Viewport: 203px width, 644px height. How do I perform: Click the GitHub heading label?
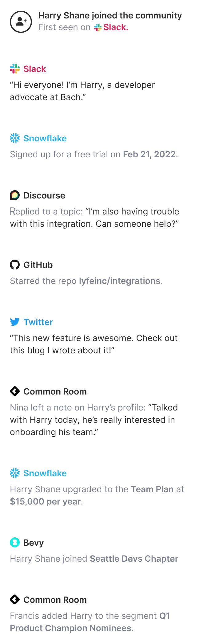[x=38, y=265]
